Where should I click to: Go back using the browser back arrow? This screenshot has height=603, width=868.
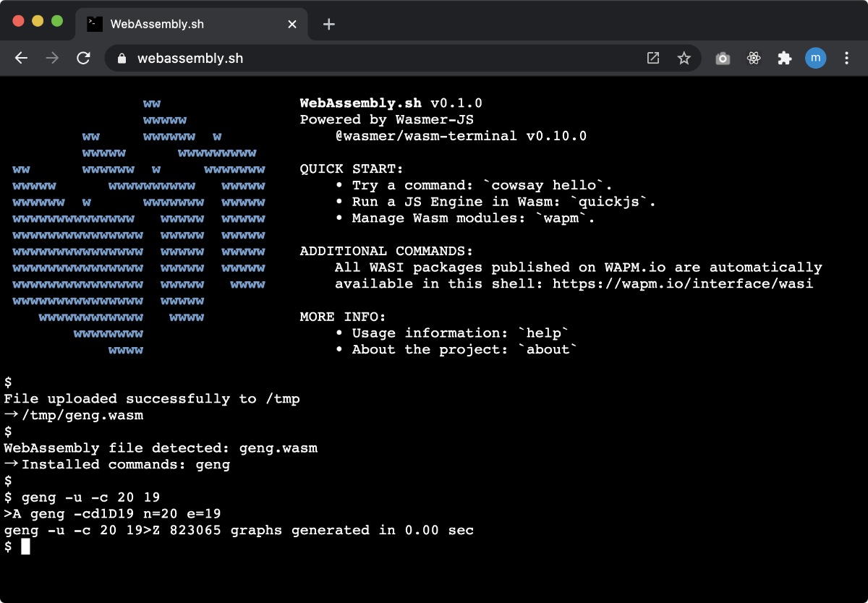tap(21, 59)
